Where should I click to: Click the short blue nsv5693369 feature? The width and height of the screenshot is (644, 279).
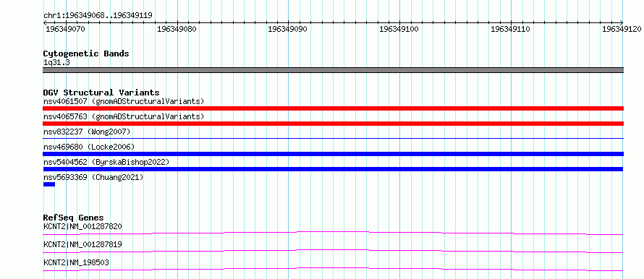point(49,184)
